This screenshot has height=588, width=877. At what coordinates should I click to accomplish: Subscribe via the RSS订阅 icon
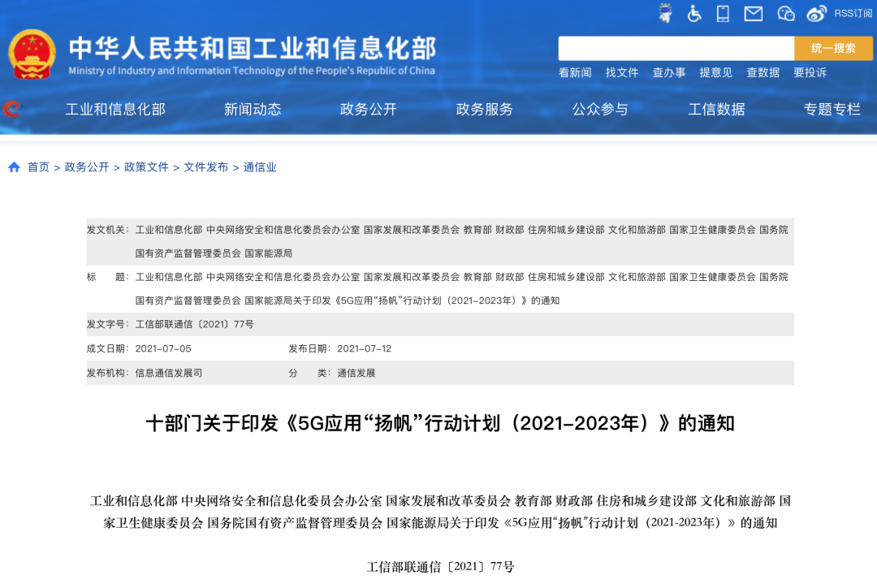(x=847, y=13)
